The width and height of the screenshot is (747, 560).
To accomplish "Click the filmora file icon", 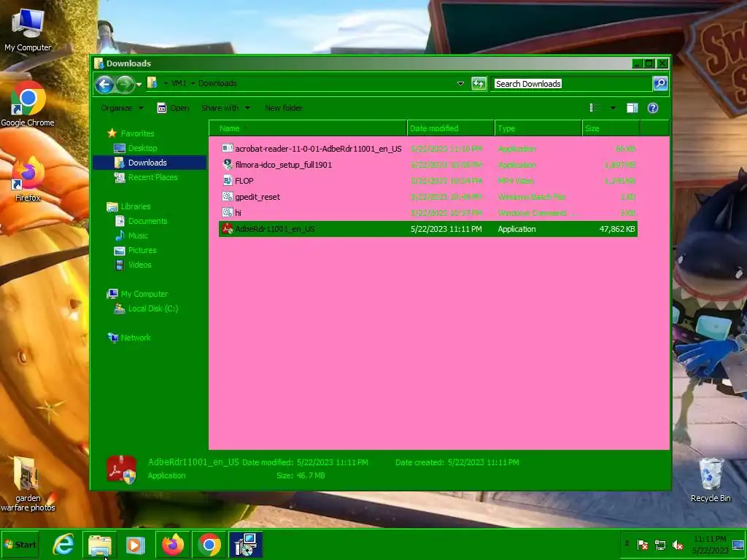I will (228, 164).
